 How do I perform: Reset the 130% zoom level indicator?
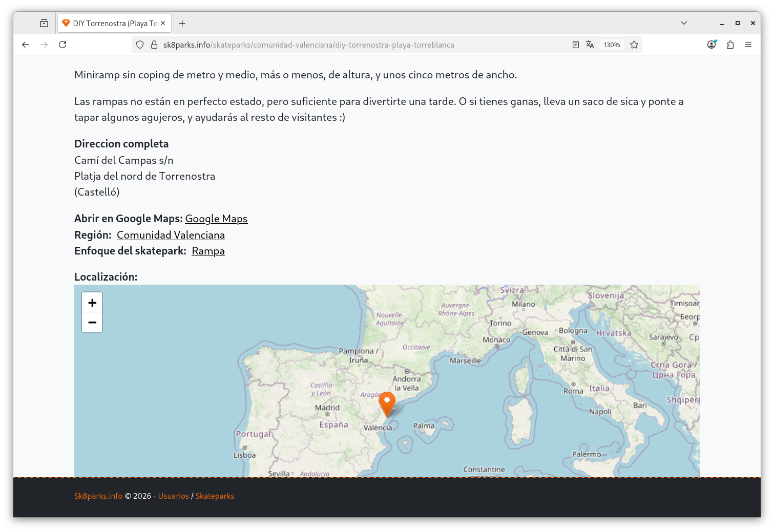(612, 45)
